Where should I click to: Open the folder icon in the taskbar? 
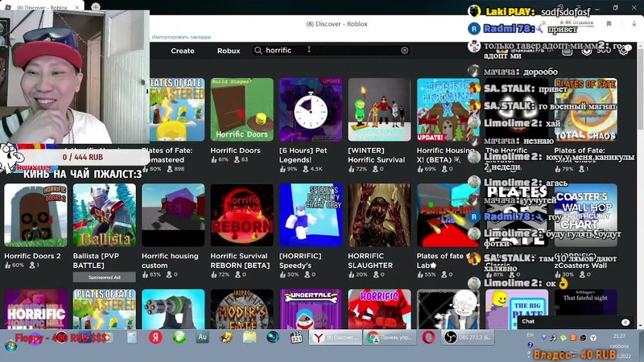250,337
